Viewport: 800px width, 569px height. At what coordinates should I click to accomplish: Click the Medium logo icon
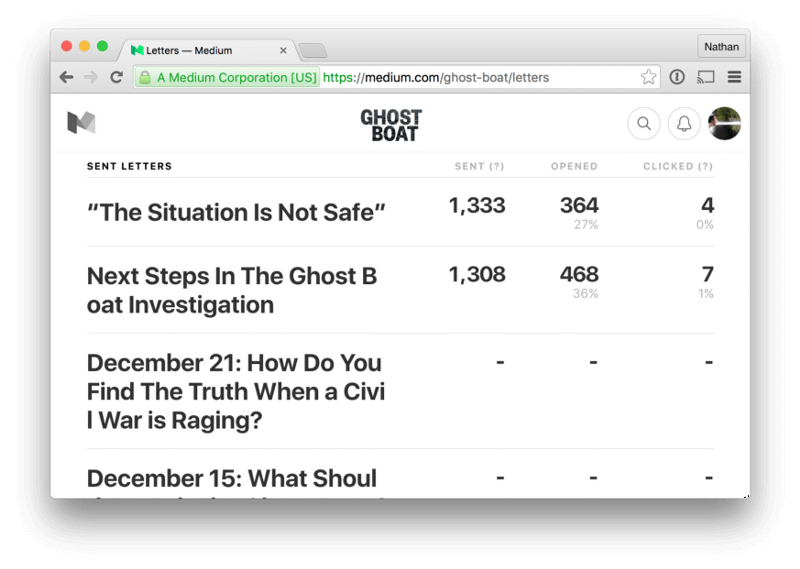(x=81, y=122)
